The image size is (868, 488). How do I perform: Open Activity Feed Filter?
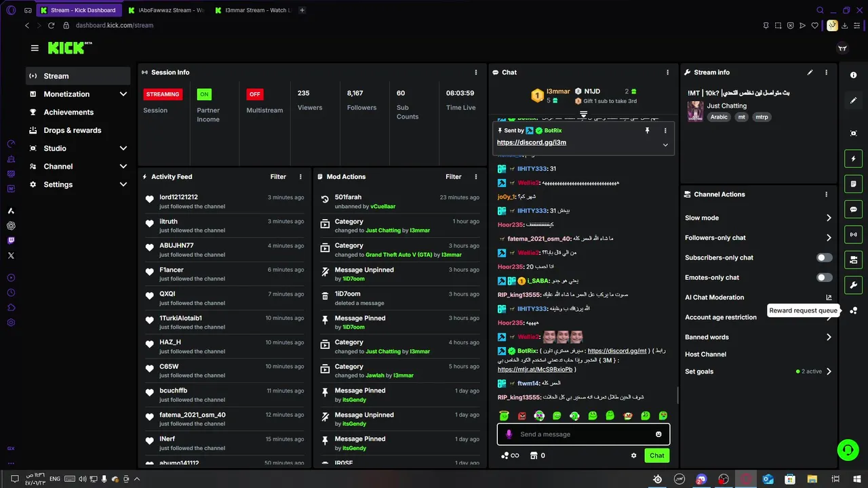[x=278, y=177]
